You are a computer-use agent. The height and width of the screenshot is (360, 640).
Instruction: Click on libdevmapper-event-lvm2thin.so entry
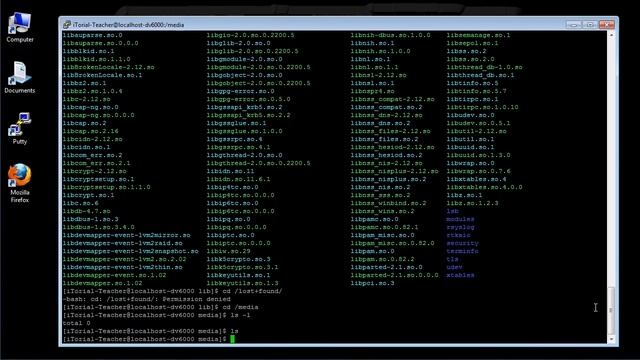pyautogui.click(x=122, y=267)
